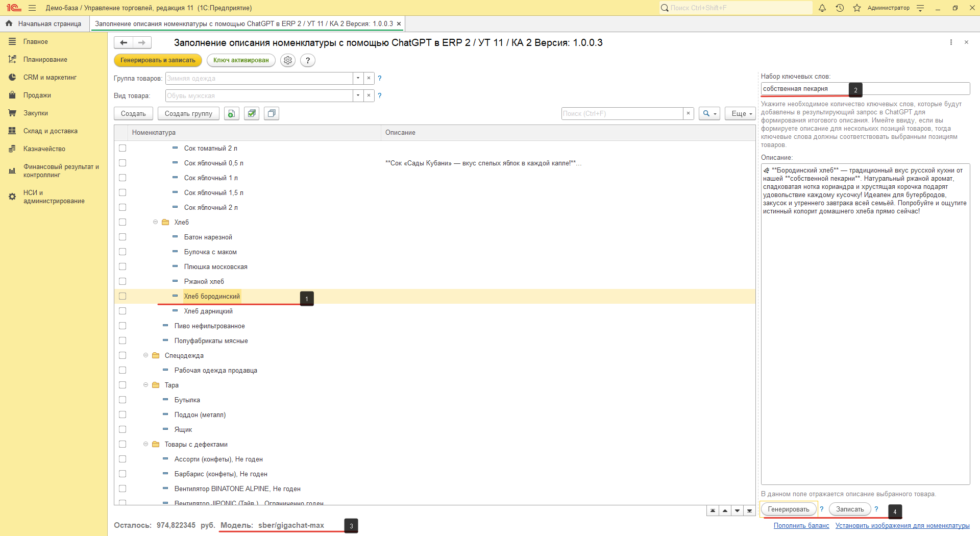
Task: Click the copy-item icon with green plus
Action: pos(231,113)
